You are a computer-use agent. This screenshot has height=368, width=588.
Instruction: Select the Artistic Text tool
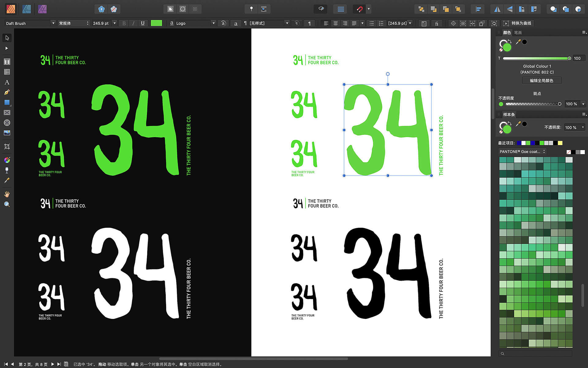(x=7, y=82)
